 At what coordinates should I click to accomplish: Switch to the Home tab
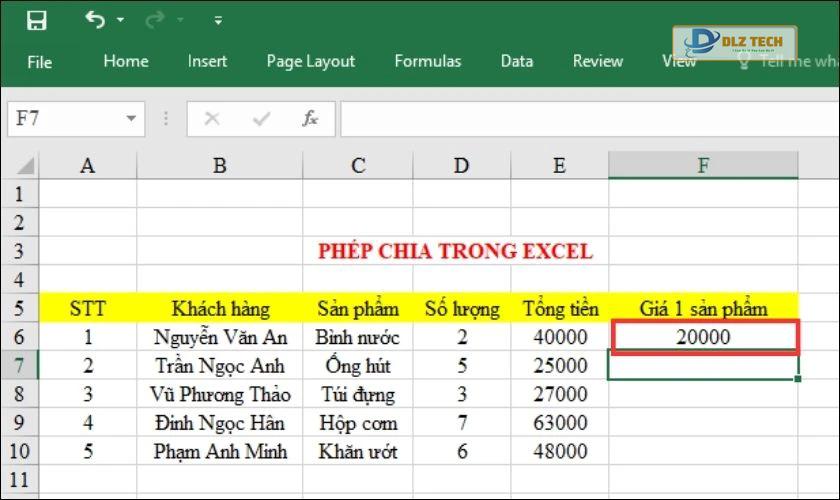pyautogui.click(x=126, y=61)
